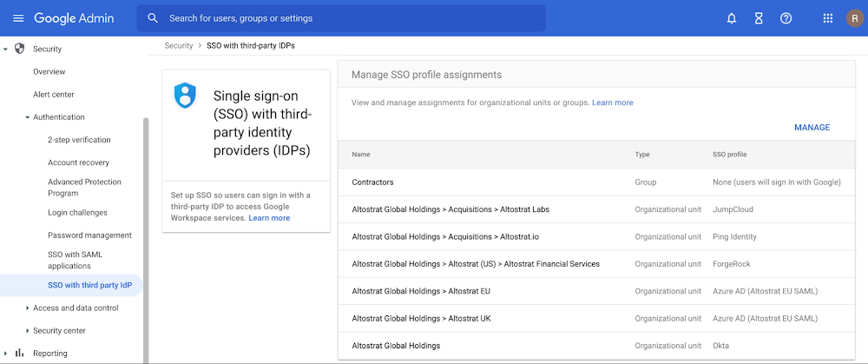Click the Security shield icon in sidebar
This screenshot has width=868, height=364.
point(20,49)
